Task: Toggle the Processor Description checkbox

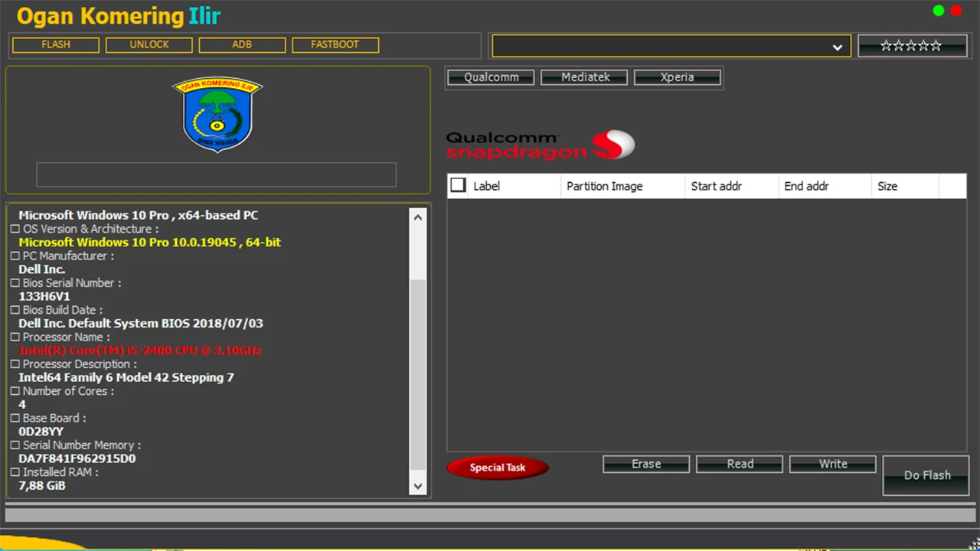Action: [x=15, y=364]
